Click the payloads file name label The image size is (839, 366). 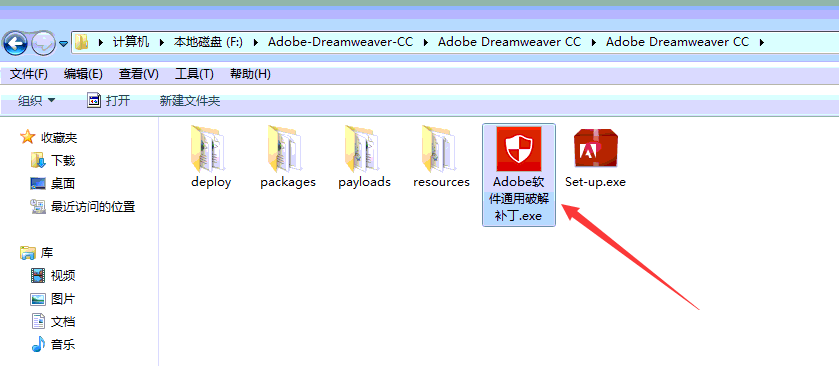(364, 182)
